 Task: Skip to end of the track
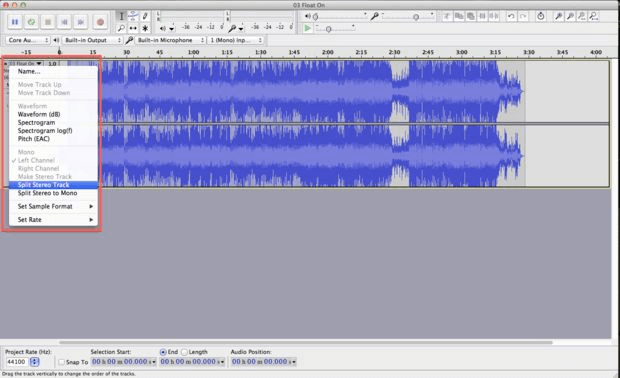tap(81, 22)
